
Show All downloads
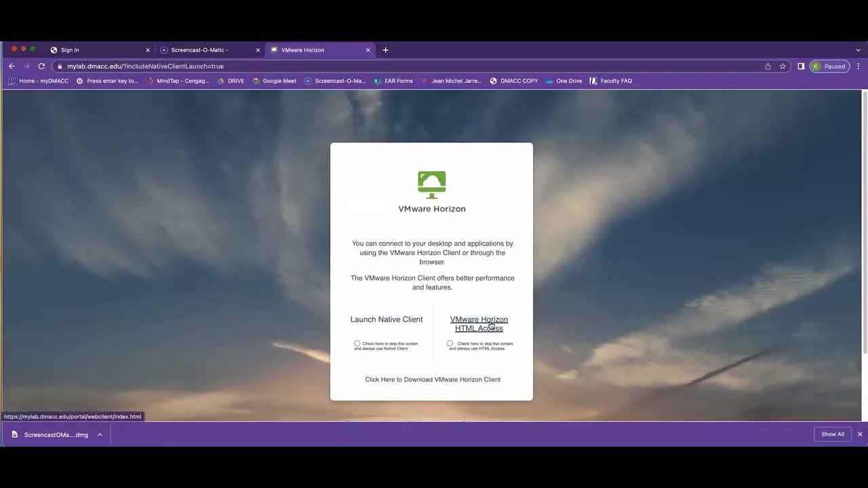tap(833, 434)
